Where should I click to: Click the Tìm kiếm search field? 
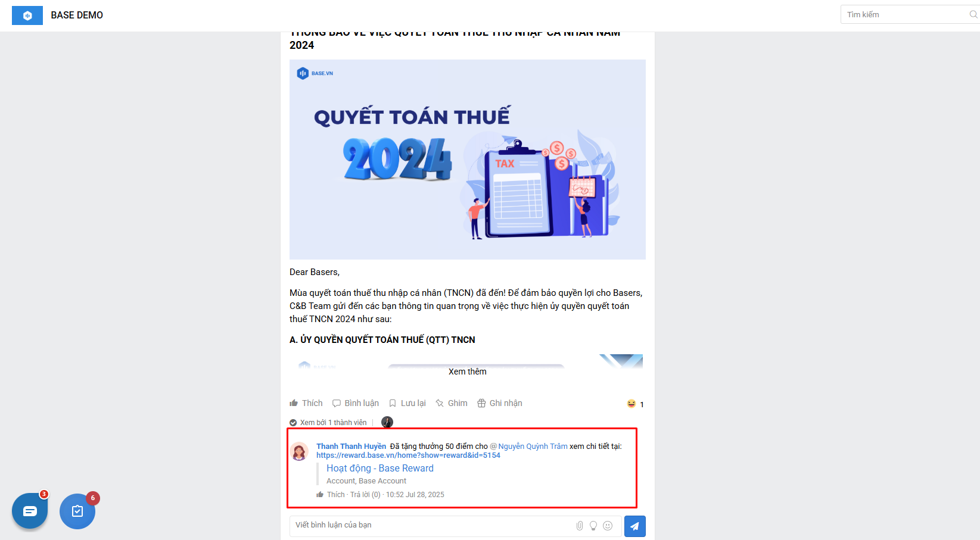[x=906, y=14]
